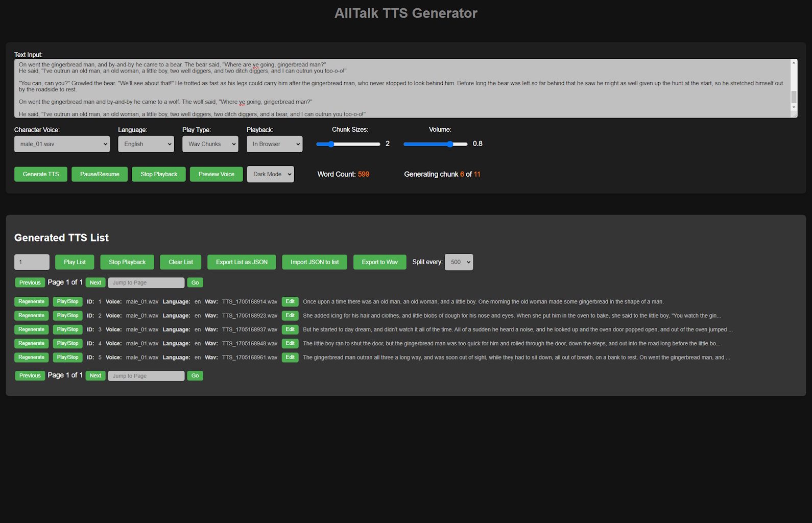Open the Playback dropdown In Browser

tap(275, 144)
